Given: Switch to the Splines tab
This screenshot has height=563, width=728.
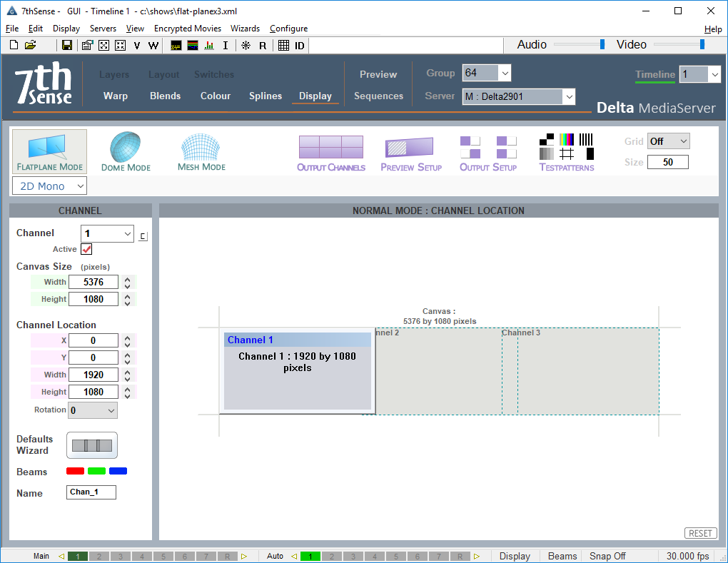Looking at the screenshot, I should pos(266,96).
